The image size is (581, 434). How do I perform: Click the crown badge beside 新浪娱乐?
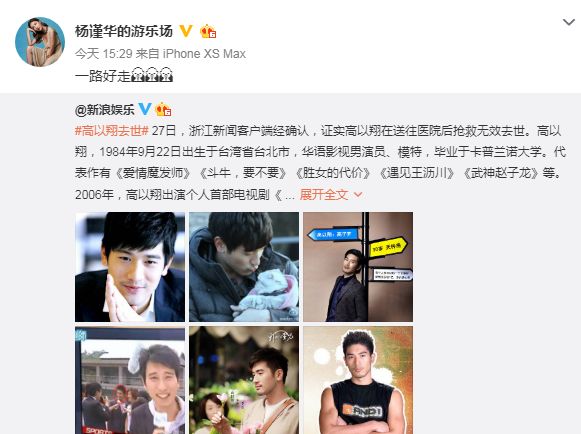tap(163, 110)
